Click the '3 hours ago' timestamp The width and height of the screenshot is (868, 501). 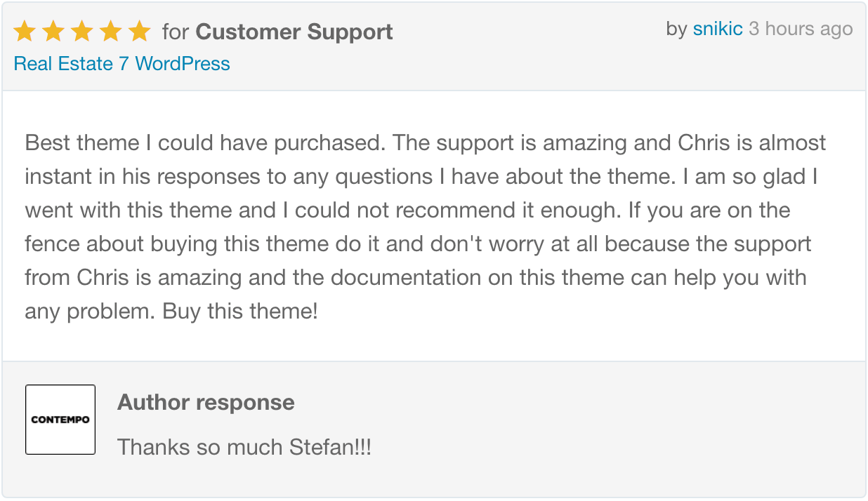(801, 29)
